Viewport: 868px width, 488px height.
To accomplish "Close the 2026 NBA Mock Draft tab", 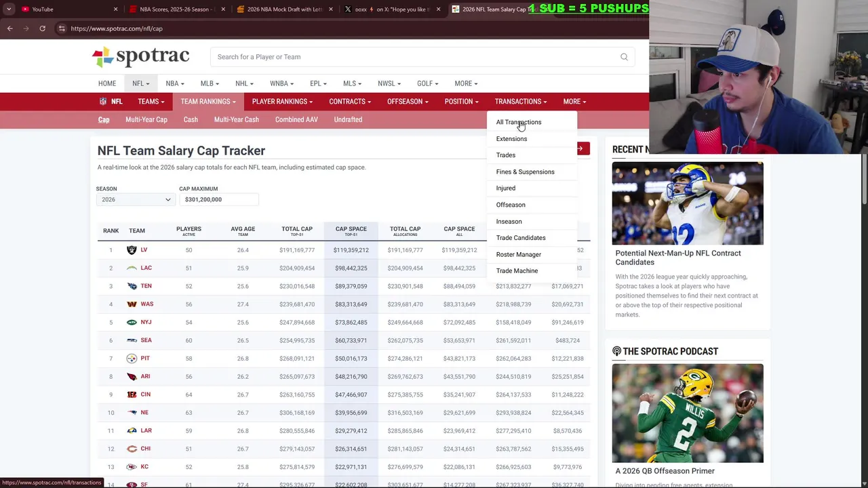I will click(331, 9).
